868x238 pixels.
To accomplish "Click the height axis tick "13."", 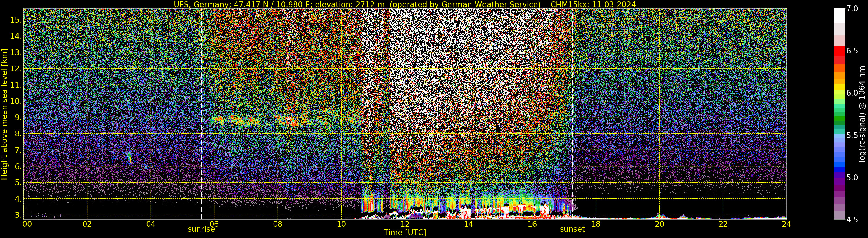I will [16, 53].
